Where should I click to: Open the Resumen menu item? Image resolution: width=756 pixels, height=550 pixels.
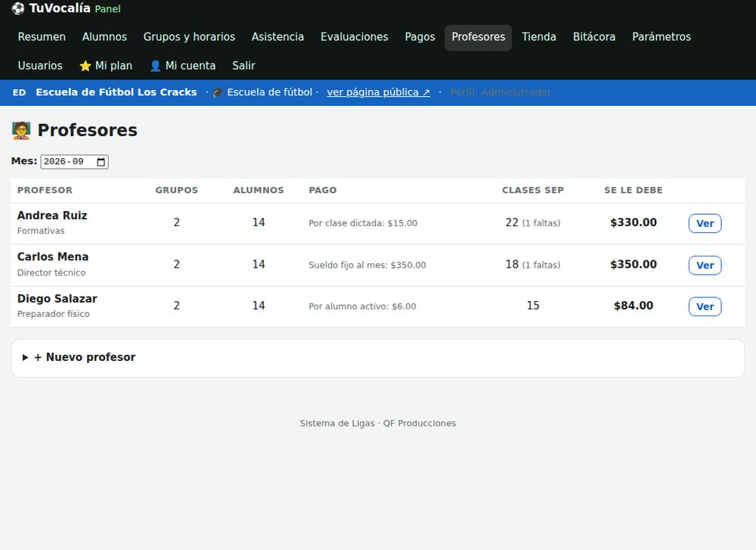(42, 36)
